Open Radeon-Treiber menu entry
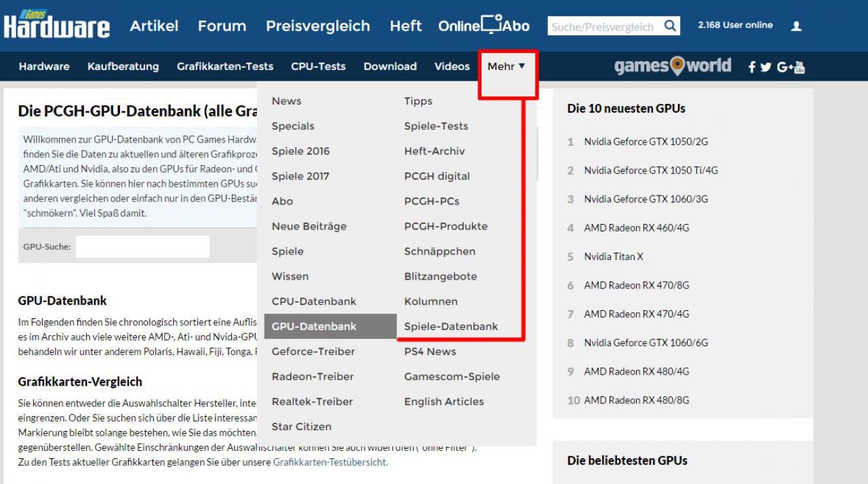This screenshot has height=484, width=868. (313, 377)
